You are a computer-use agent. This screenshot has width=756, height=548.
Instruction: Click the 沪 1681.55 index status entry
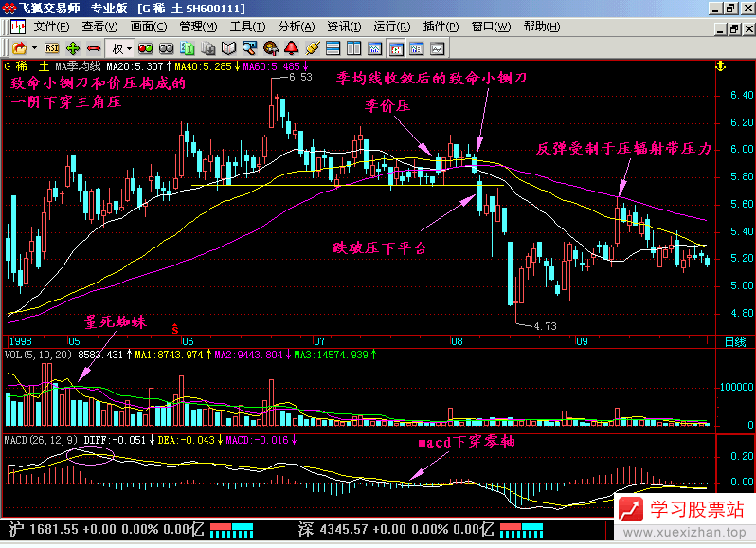[105, 529]
